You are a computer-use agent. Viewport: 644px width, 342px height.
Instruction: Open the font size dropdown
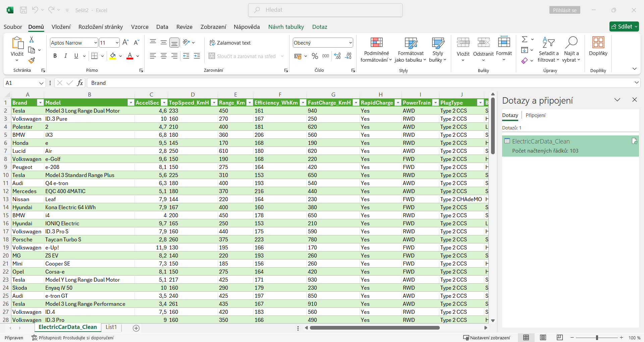coord(117,43)
